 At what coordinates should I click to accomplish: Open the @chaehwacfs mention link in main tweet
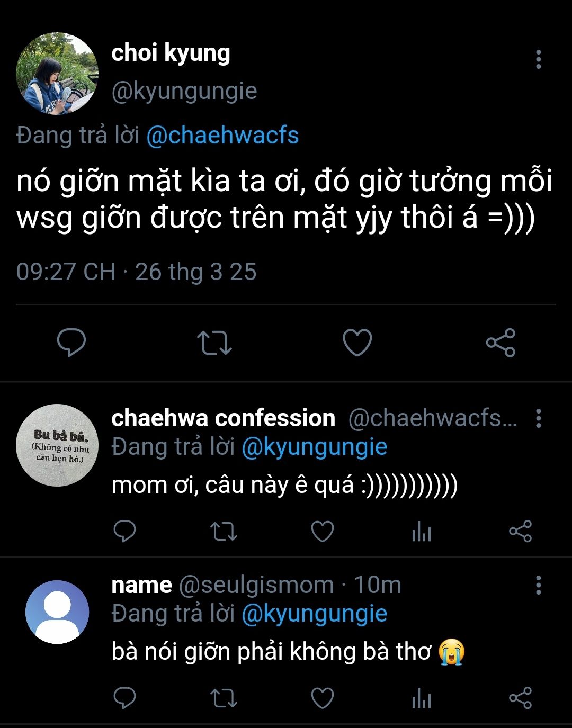point(222,136)
